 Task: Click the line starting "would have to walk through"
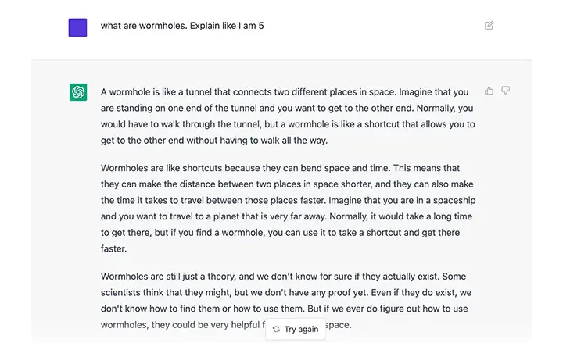288,124
